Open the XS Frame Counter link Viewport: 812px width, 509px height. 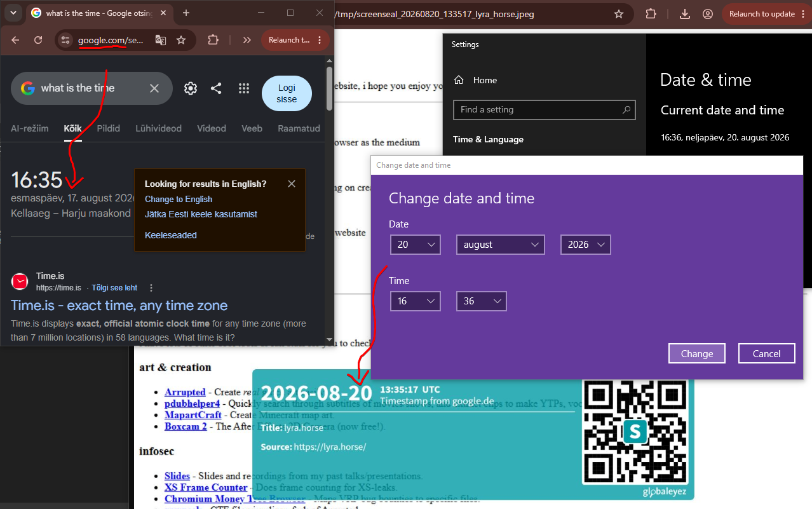(x=206, y=487)
